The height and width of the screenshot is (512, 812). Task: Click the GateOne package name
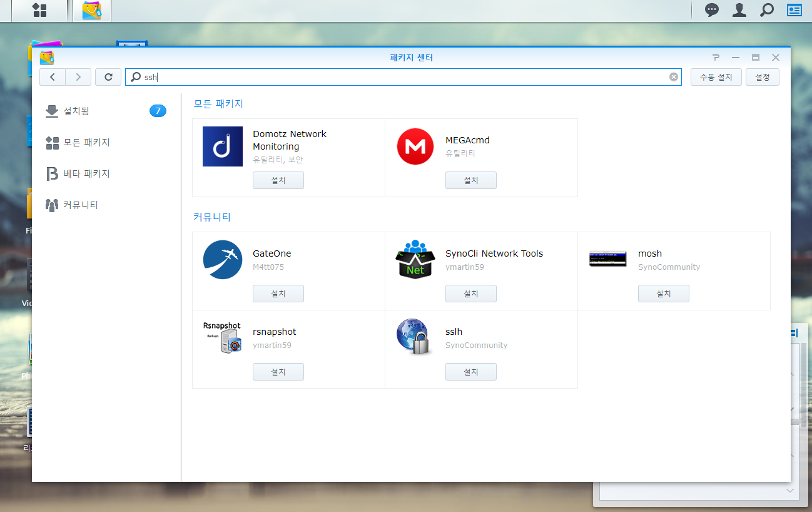[x=272, y=253]
